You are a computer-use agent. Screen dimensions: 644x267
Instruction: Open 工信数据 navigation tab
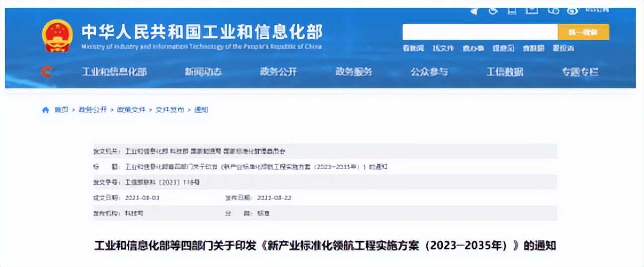coord(505,72)
